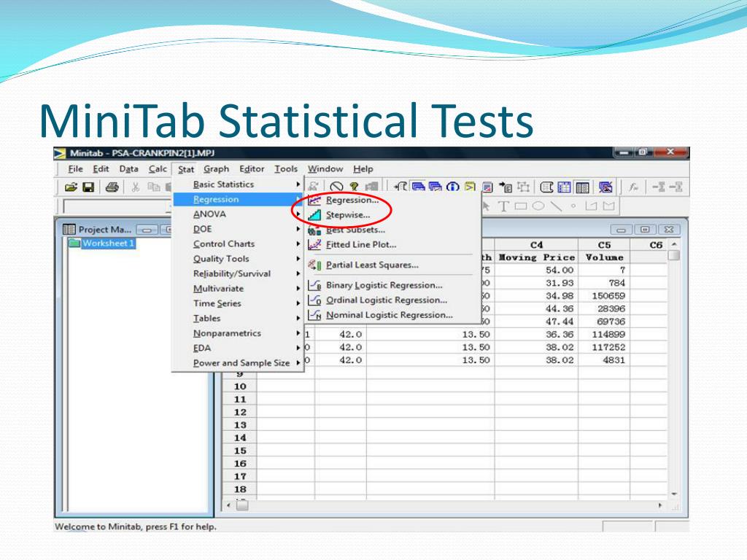The width and height of the screenshot is (747, 560).
Task: Open the File menu
Action: [x=75, y=168]
